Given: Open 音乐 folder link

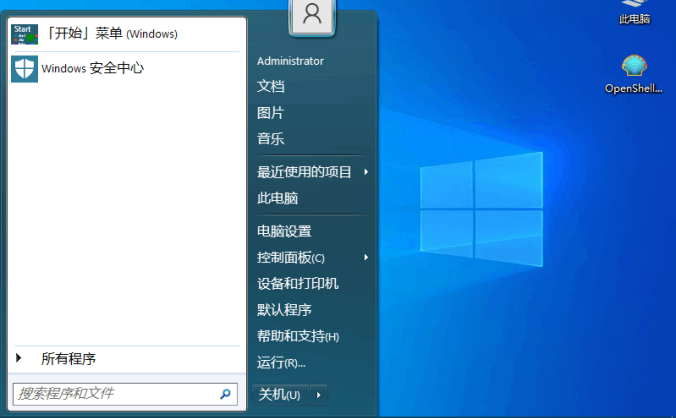Looking at the screenshot, I should pos(271,139).
